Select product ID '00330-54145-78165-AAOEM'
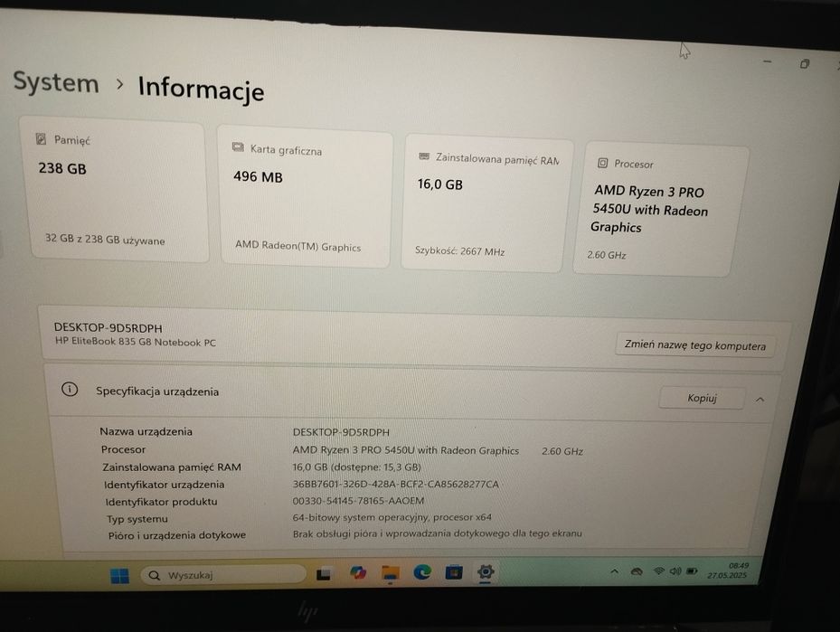Viewport: 840px width, 632px height. tap(358, 501)
